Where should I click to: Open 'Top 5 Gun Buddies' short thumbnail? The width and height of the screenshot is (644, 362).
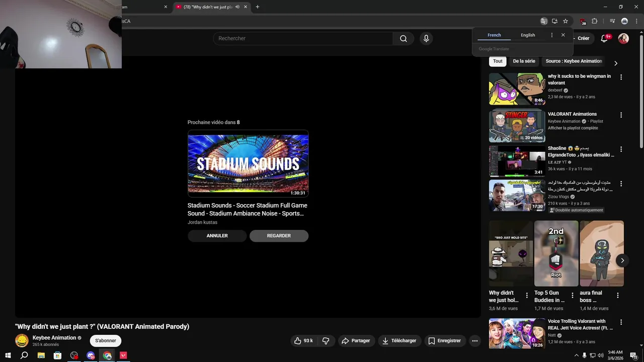[556, 253]
